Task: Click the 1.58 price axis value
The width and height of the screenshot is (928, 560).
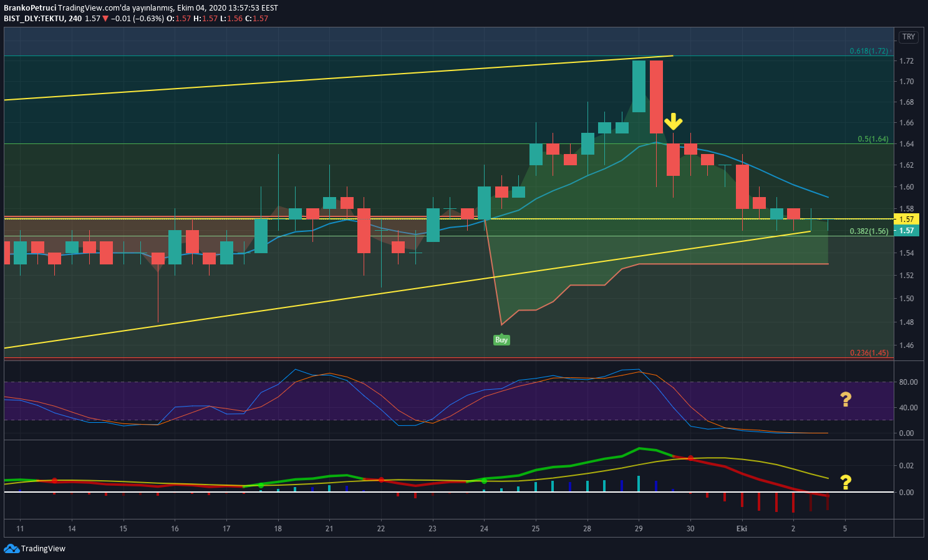Action: [x=907, y=209]
